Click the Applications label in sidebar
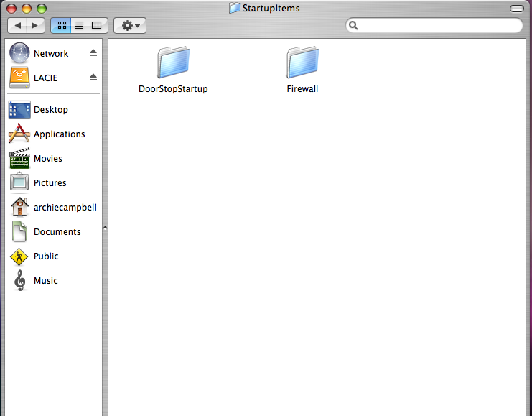Viewport: 532px width, 416px height. (60, 134)
